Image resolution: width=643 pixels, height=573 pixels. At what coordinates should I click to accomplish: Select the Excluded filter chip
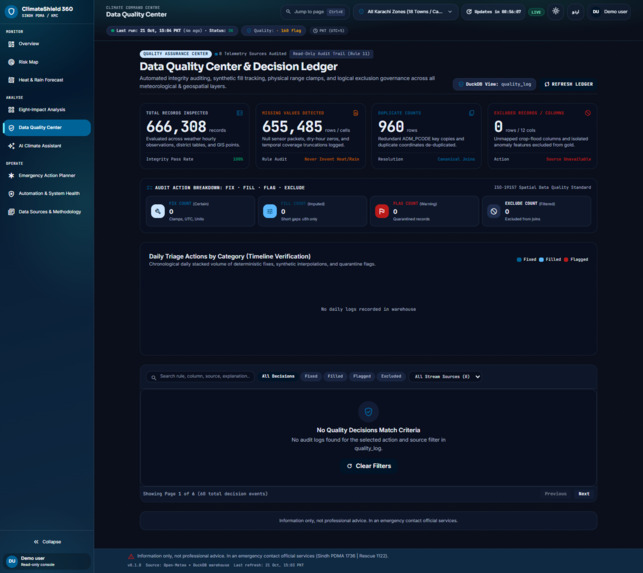tap(391, 377)
